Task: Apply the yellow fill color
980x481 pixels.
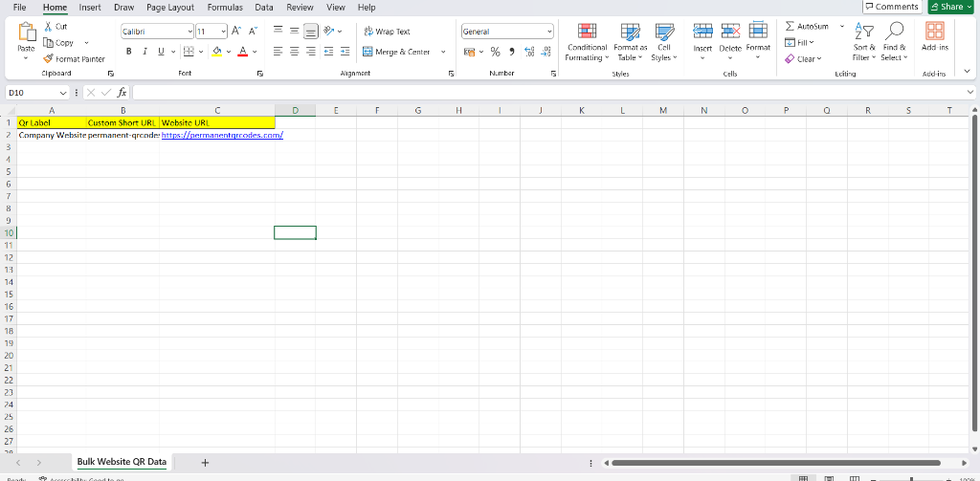Action: 217,52
